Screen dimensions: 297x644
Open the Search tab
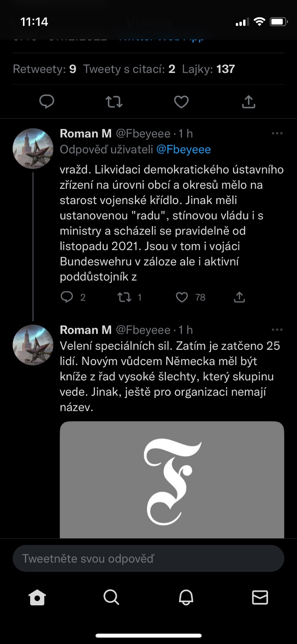click(x=111, y=597)
